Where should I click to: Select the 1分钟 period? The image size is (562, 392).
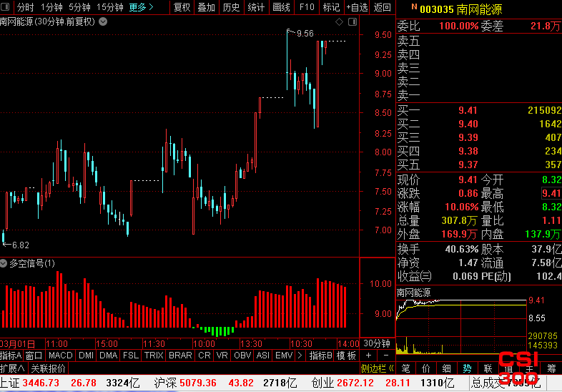tap(51, 7)
